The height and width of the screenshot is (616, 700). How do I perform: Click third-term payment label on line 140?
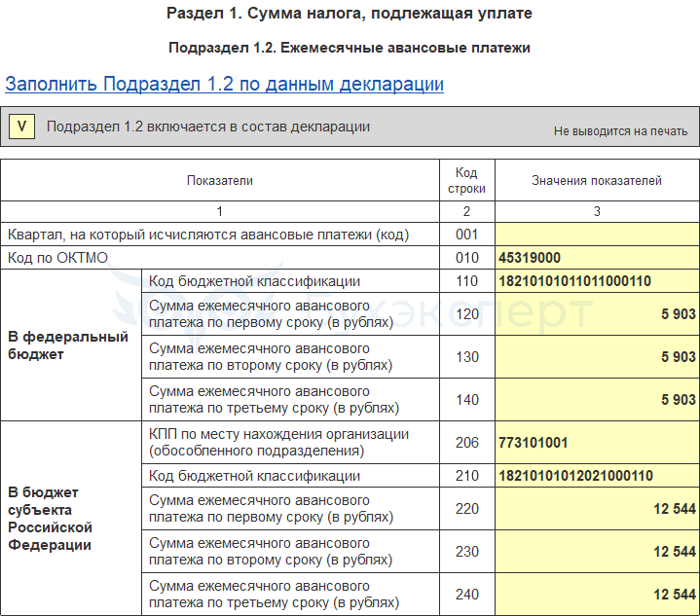click(x=274, y=400)
